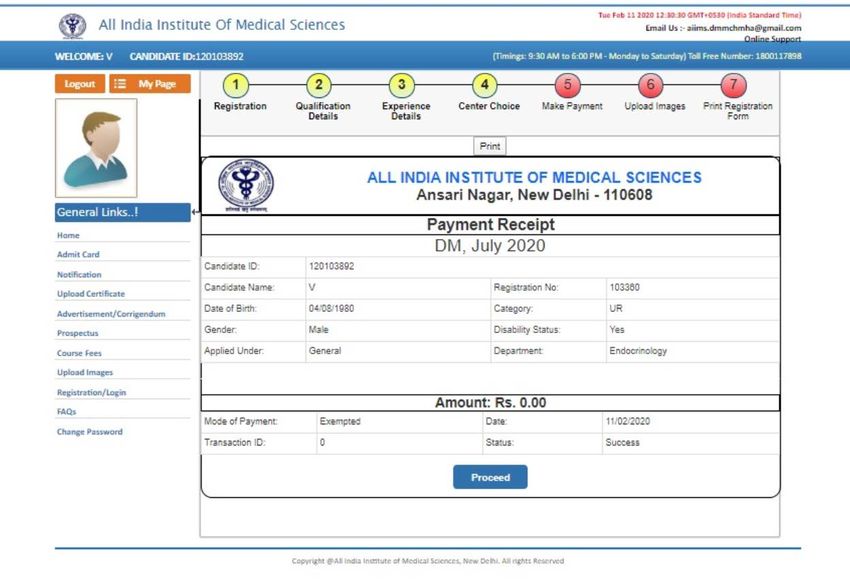The image size is (850, 581).
Task: Open the Advertisement/Corrigendum link
Action: point(111,314)
